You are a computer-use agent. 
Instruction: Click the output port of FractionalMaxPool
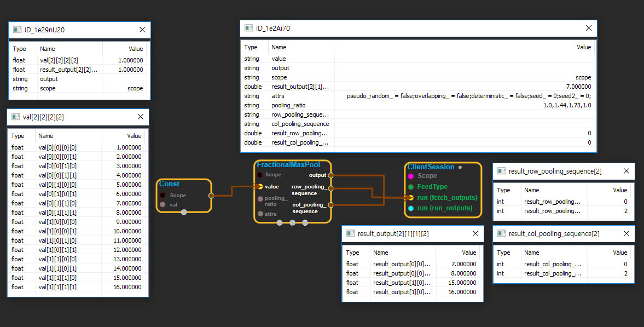point(330,175)
